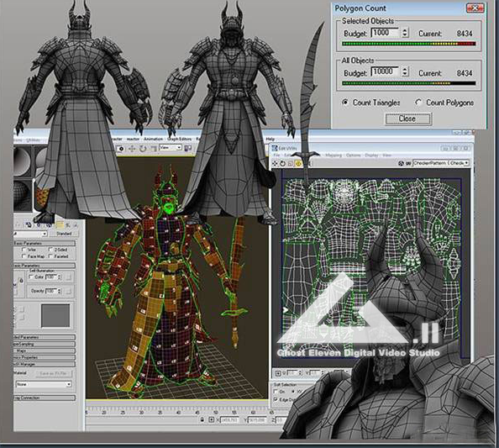Click the Selected Objects polygon usage bar
Viewport: 499px width, 448px height.
[x=408, y=44]
